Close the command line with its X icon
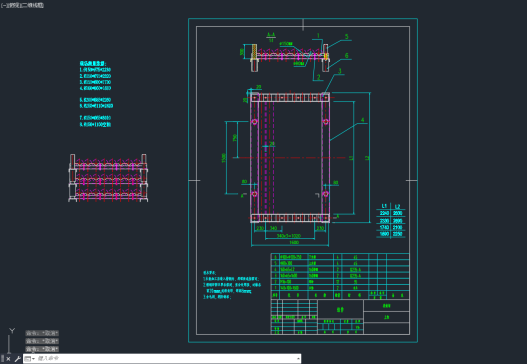This screenshot has height=364, width=527. coord(8,359)
